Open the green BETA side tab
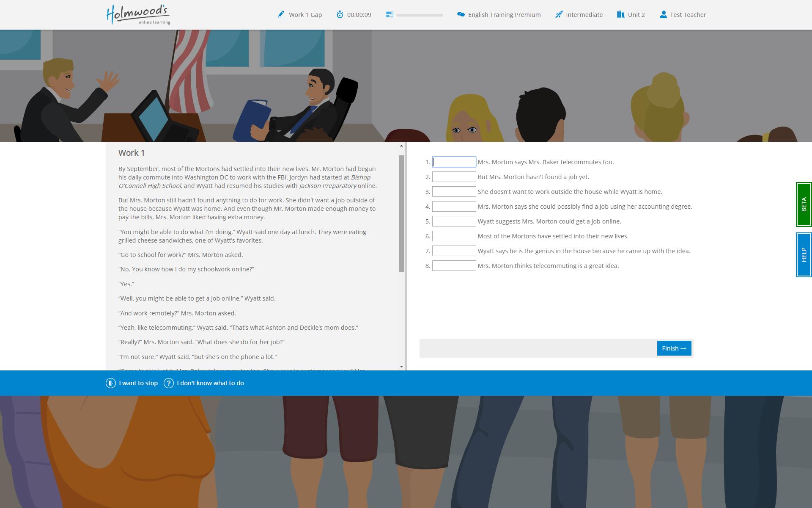Viewport: 812px width, 508px height. (804, 204)
